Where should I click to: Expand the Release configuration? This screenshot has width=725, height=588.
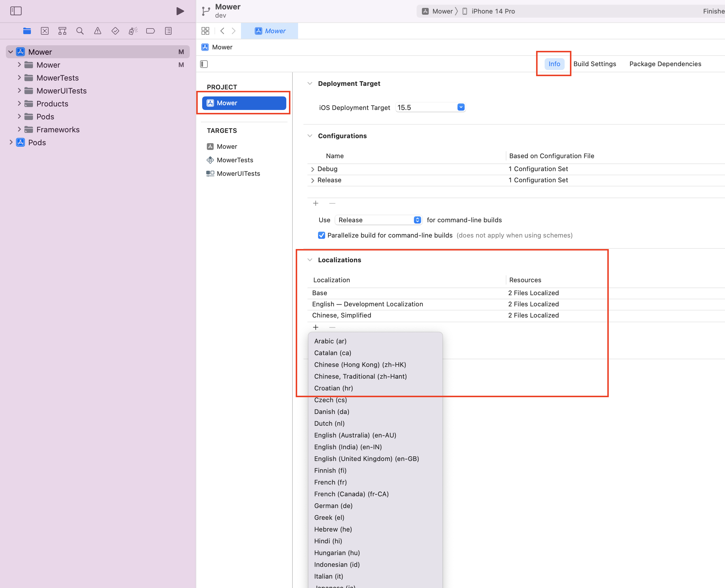[x=312, y=181]
